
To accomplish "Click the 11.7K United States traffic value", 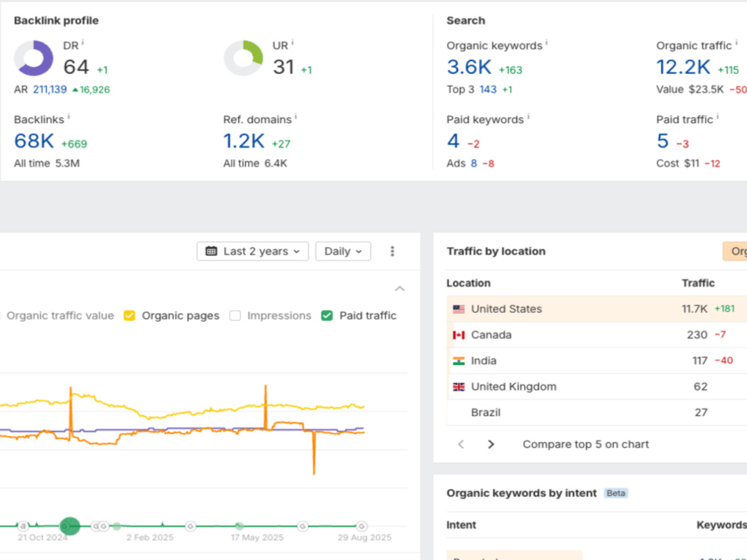I will point(694,309).
